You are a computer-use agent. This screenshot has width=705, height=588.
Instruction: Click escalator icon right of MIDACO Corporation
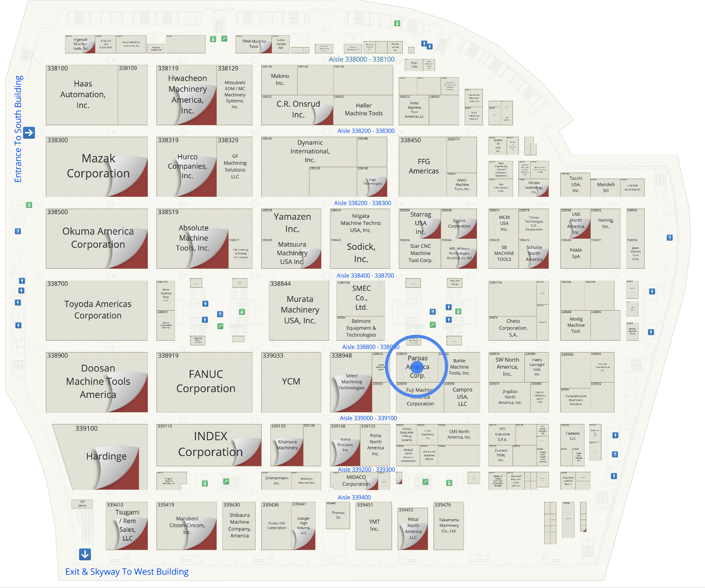click(425, 482)
